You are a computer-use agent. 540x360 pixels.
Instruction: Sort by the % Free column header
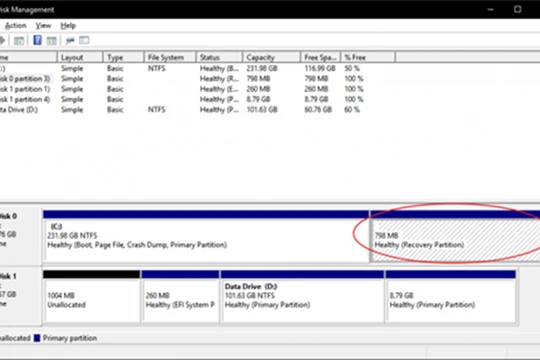[368, 57]
